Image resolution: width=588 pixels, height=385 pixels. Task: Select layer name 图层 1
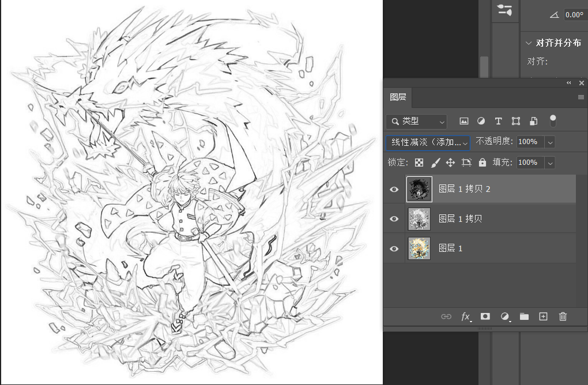point(450,248)
